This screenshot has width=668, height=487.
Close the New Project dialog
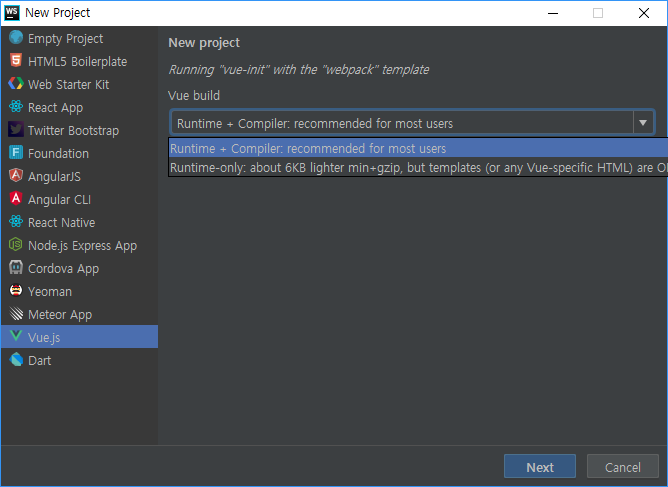point(644,13)
